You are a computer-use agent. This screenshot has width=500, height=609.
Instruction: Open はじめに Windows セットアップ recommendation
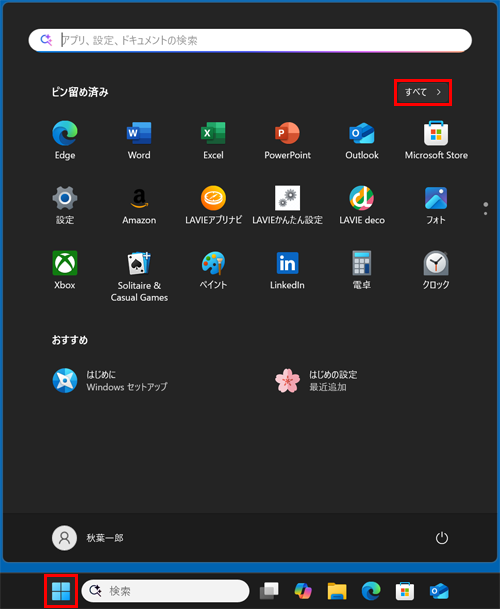[x=110, y=381]
